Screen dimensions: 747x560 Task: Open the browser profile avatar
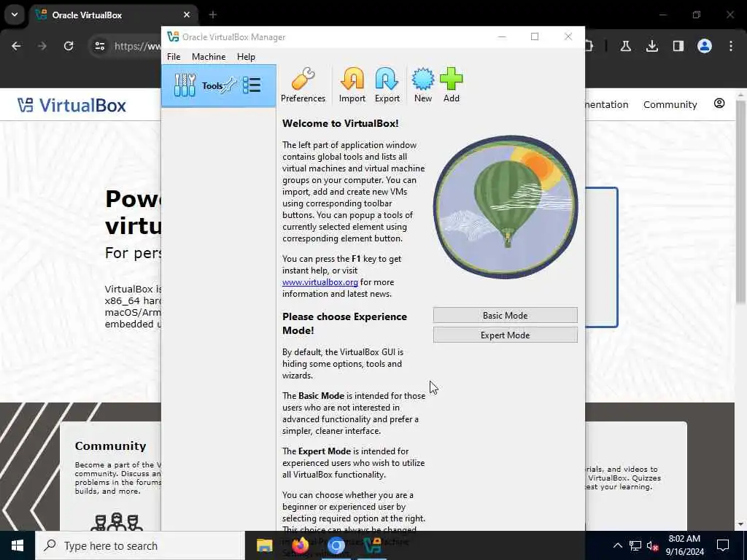[704, 46]
